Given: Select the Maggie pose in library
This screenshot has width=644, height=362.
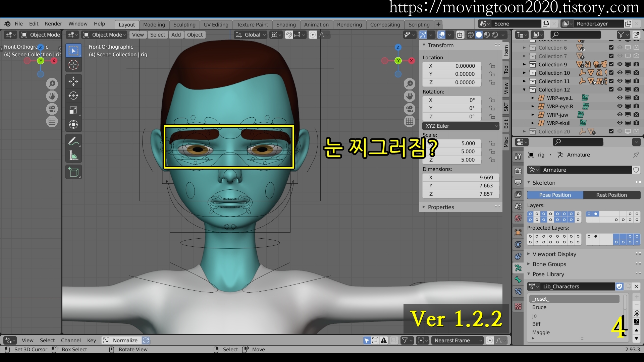Looking at the screenshot, I should [575, 333].
